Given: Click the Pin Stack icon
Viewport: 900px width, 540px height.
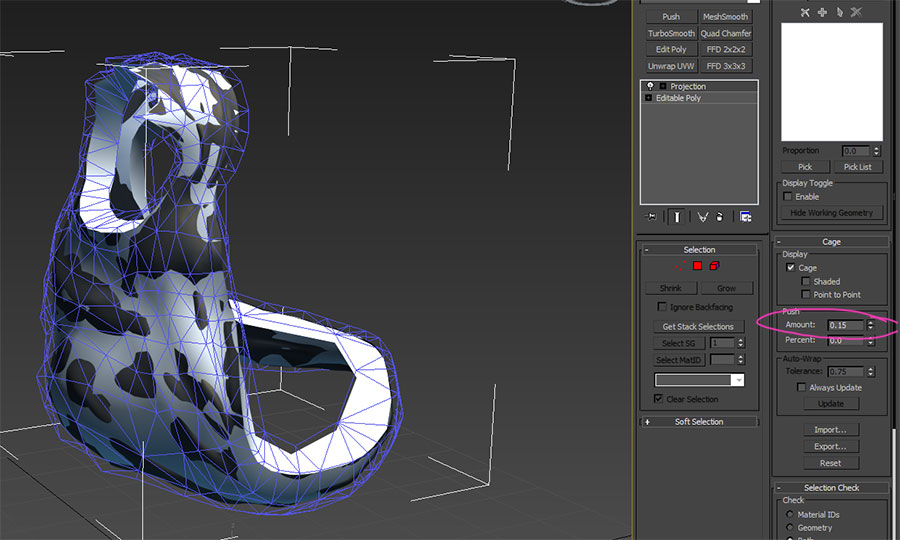Looking at the screenshot, I should [x=652, y=216].
